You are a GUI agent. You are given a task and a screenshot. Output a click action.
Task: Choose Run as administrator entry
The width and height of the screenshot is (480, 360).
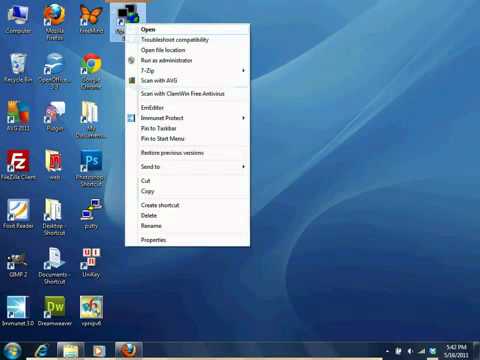click(x=187, y=60)
